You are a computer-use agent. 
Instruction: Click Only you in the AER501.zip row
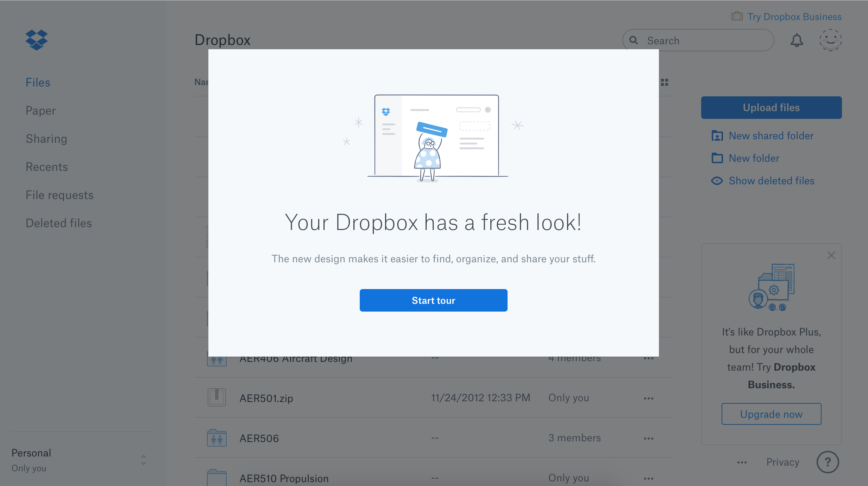(x=569, y=398)
